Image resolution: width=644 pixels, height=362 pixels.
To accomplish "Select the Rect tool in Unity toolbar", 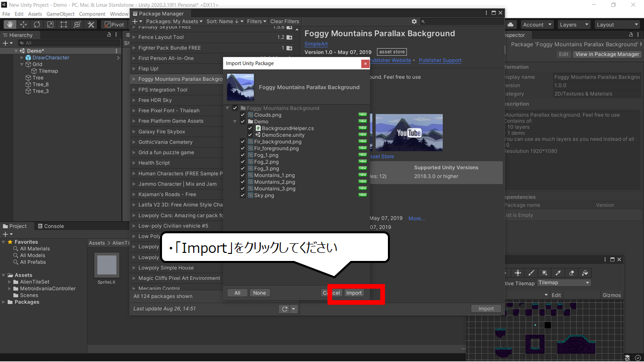I will coord(64,24).
